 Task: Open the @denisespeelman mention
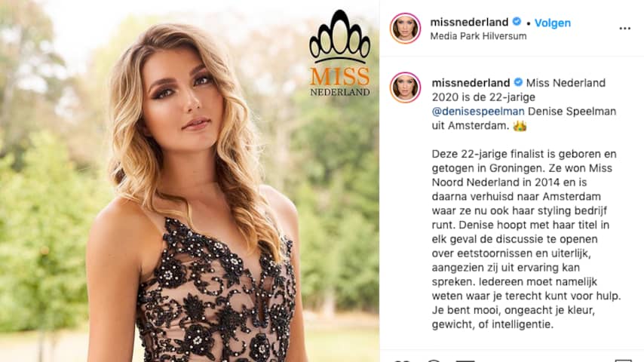[x=478, y=112]
